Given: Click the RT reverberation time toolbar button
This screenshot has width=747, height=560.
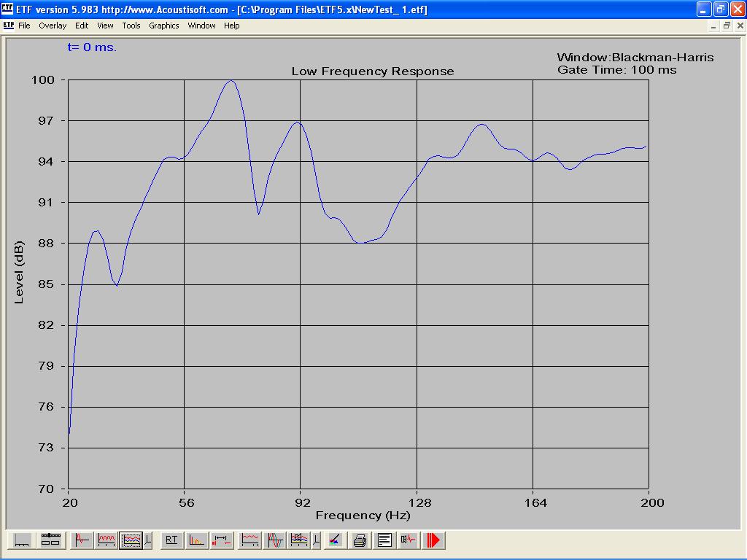Looking at the screenshot, I should pos(171,540).
